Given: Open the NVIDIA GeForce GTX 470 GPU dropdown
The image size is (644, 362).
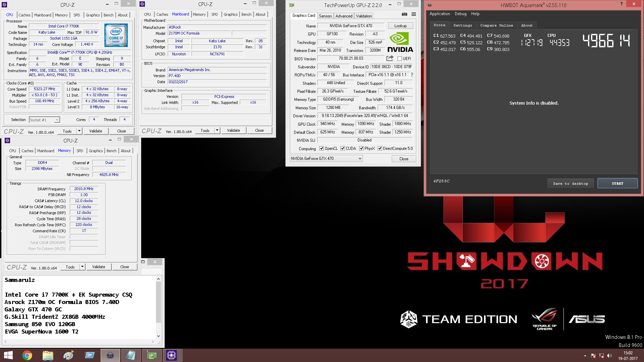Looking at the screenshot, I should click(326, 159).
